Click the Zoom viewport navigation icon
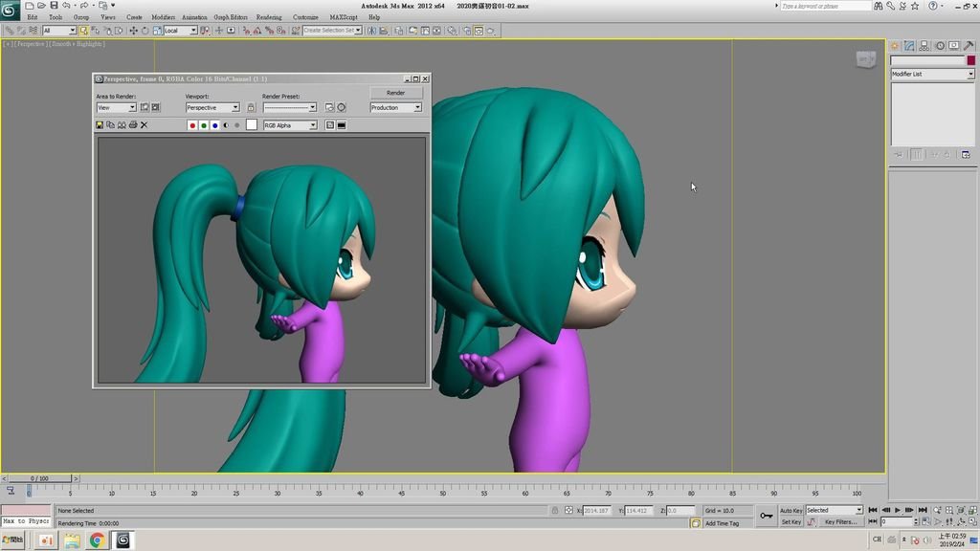 (x=937, y=511)
